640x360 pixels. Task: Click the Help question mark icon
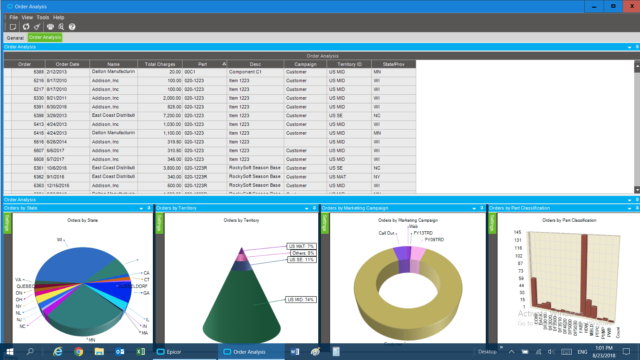pyautogui.click(x=72, y=27)
